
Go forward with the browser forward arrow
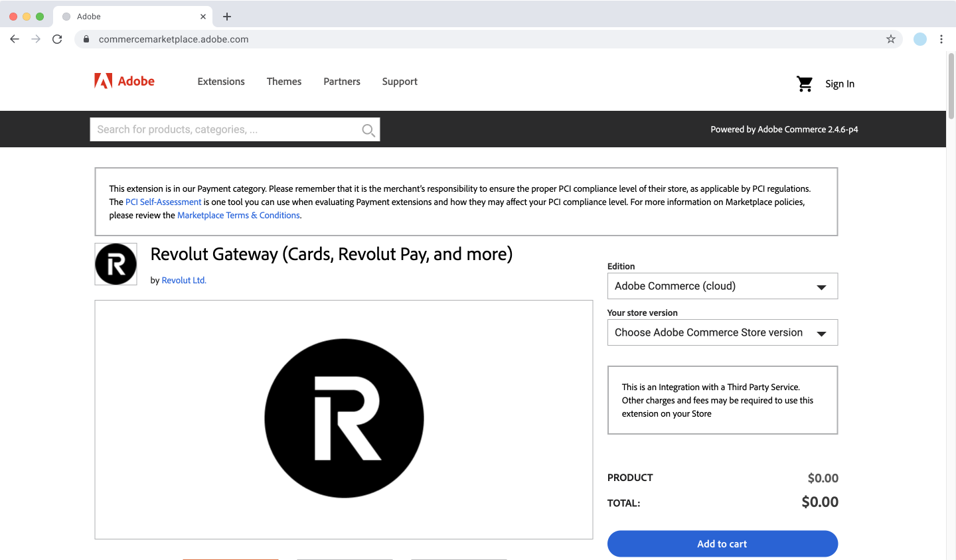36,39
